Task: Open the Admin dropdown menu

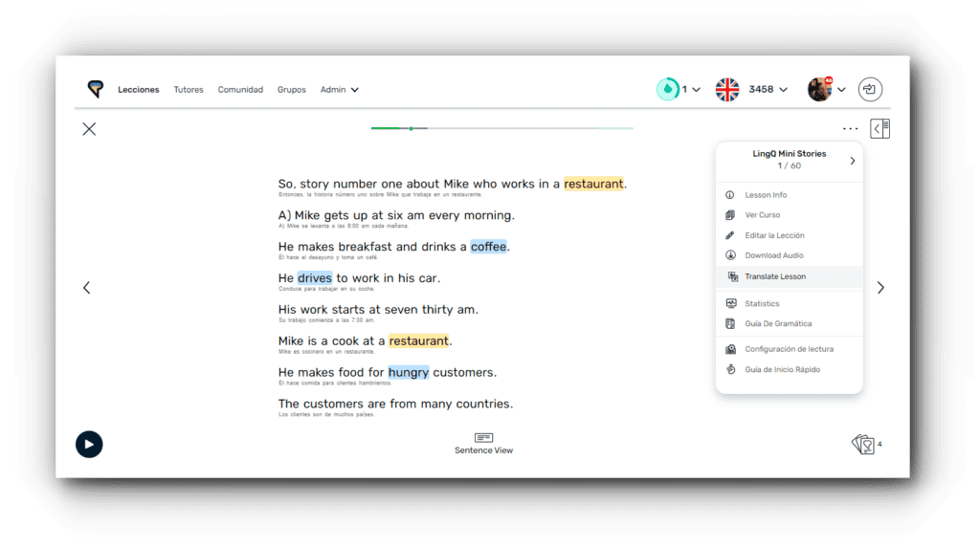Action: [x=339, y=90]
